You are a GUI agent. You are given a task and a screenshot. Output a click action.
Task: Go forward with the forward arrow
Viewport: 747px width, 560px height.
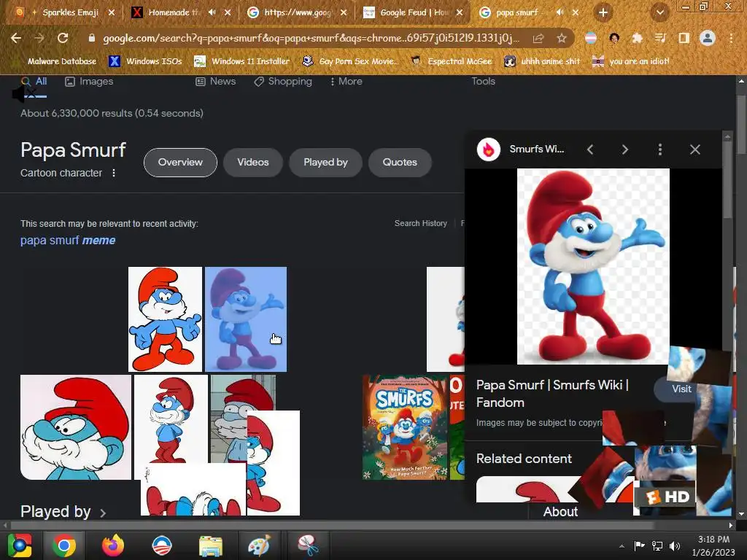[39, 38]
